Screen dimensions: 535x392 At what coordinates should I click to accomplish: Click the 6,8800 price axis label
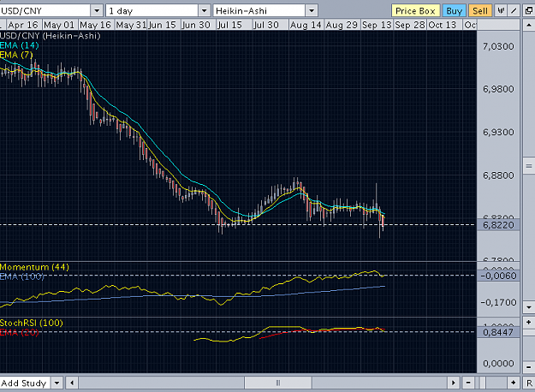[498, 175]
